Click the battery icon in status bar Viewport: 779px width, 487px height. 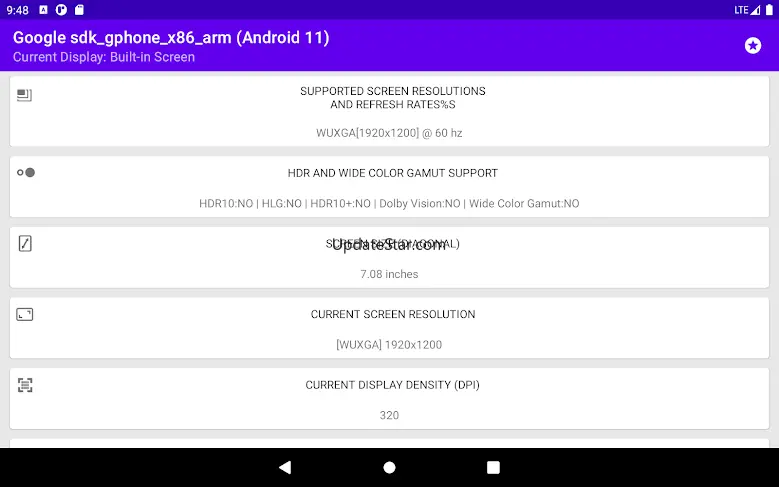click(x=769, y=10)
